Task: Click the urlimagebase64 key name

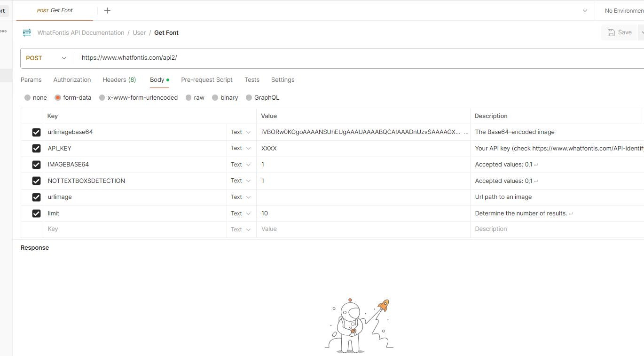Action: point(71,132)
